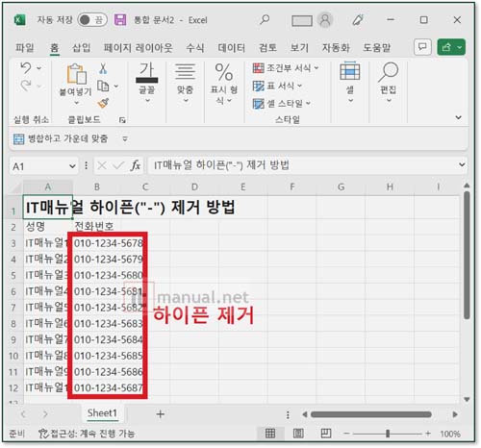Click the pen icon in title bar
The height and width of the screenshot is (448, 481).
coord(358,20)
